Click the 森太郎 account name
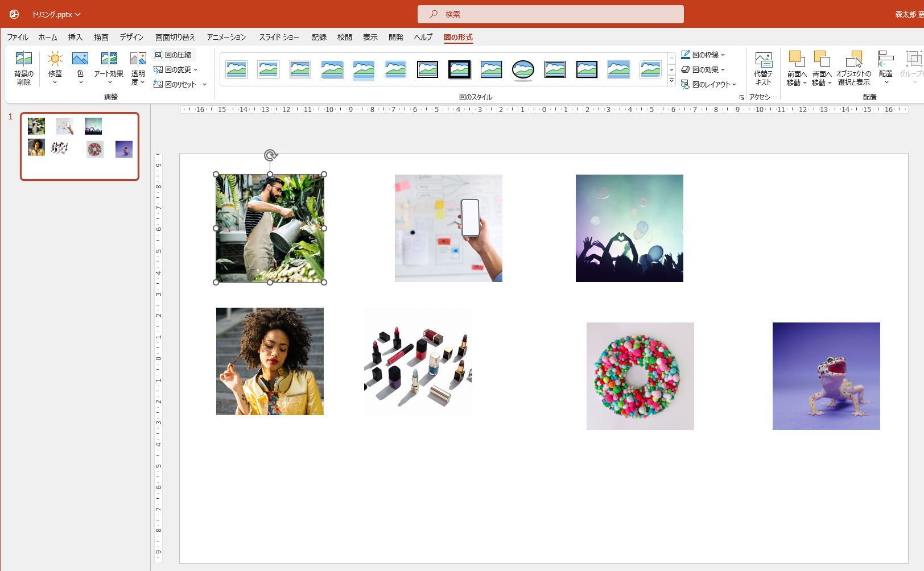This screenshot has width=924, height=571. (909, 14)
